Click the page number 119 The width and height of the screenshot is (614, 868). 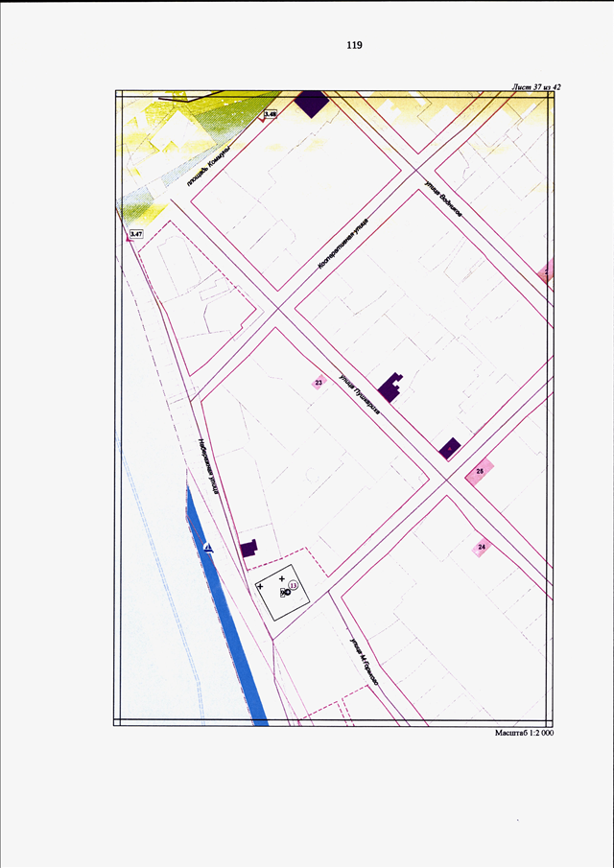tap(354, 46)
